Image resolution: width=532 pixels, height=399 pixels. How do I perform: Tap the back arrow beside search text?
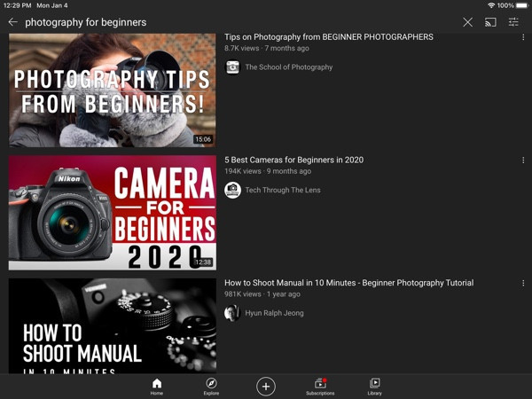pos(13,22)
